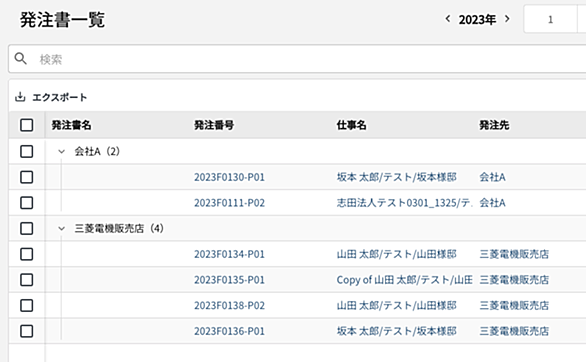Viewport: 586px width, 362px height.
Task: Toggle the select-all checkbox in header
Action: 27,125
